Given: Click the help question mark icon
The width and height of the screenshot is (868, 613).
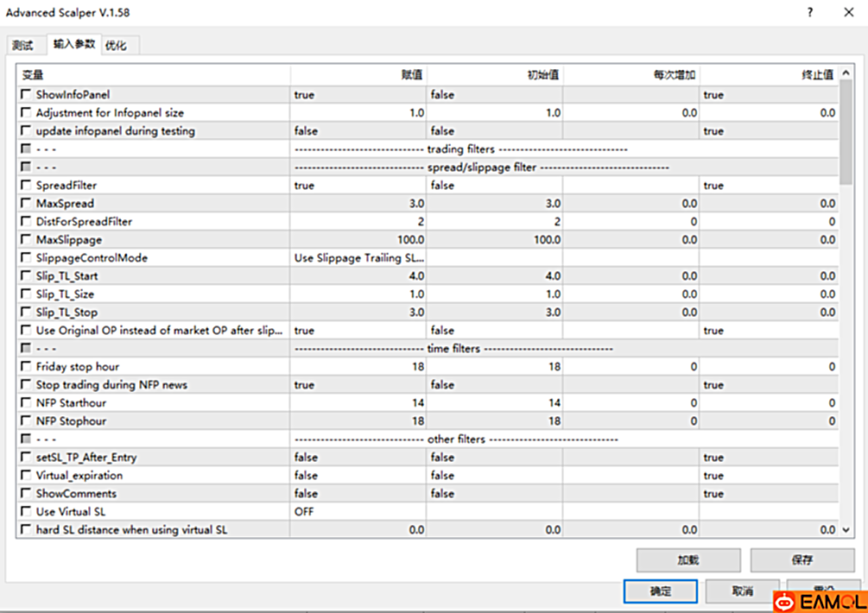Looking at the screenshot, I should pos(810,12).
